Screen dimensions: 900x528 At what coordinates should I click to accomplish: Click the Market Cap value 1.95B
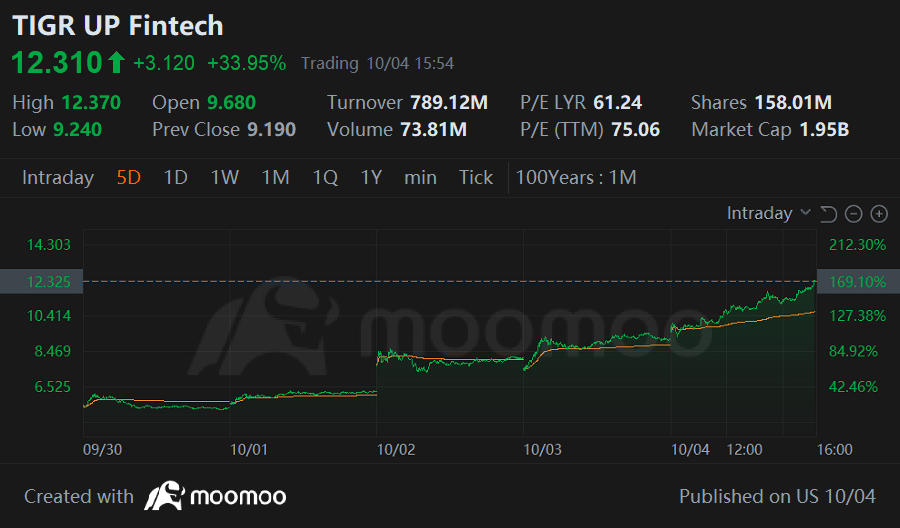[824, 130]
